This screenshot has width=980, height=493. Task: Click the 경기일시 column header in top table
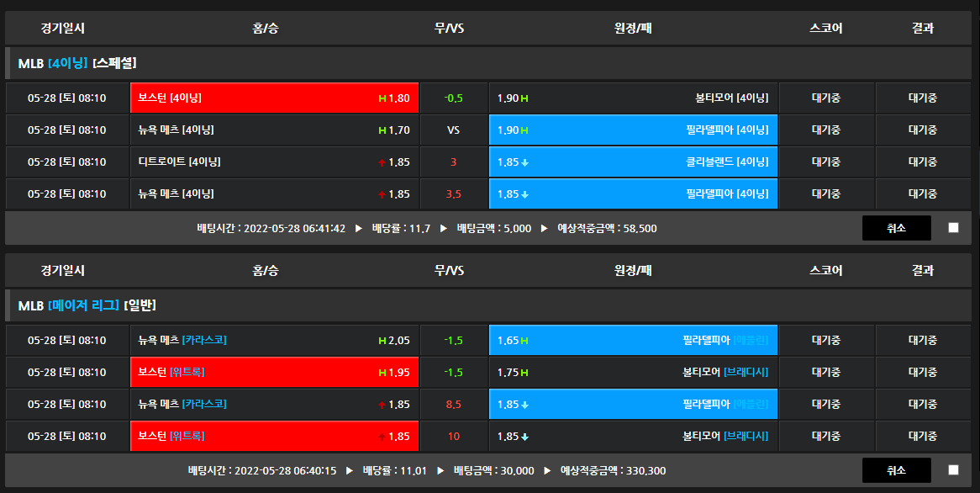click(x=62, y=29)
